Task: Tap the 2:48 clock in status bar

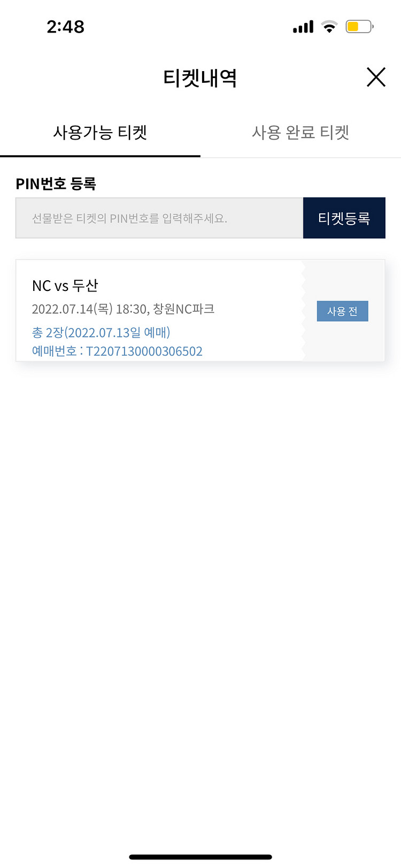Action: 65,27
